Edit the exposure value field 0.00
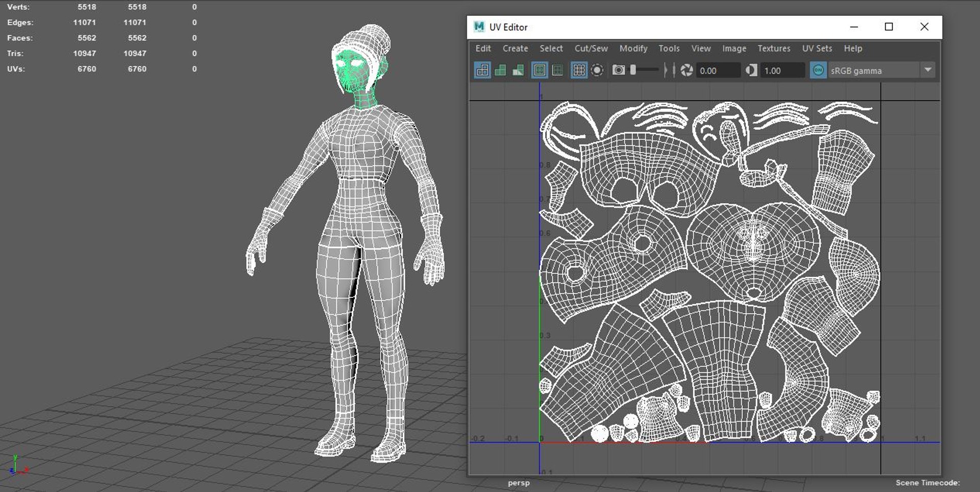Screen dimensions: 980x492 tap(719, 71)
